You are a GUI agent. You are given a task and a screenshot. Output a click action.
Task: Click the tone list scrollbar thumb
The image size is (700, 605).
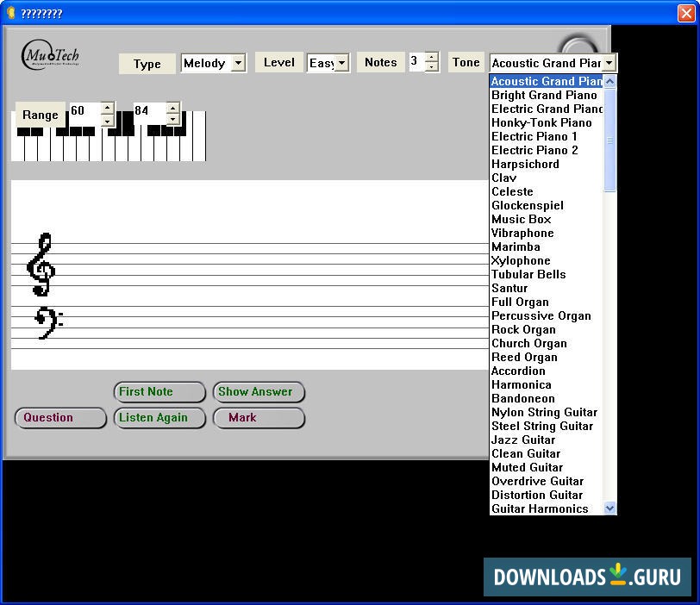pos(609,140)
